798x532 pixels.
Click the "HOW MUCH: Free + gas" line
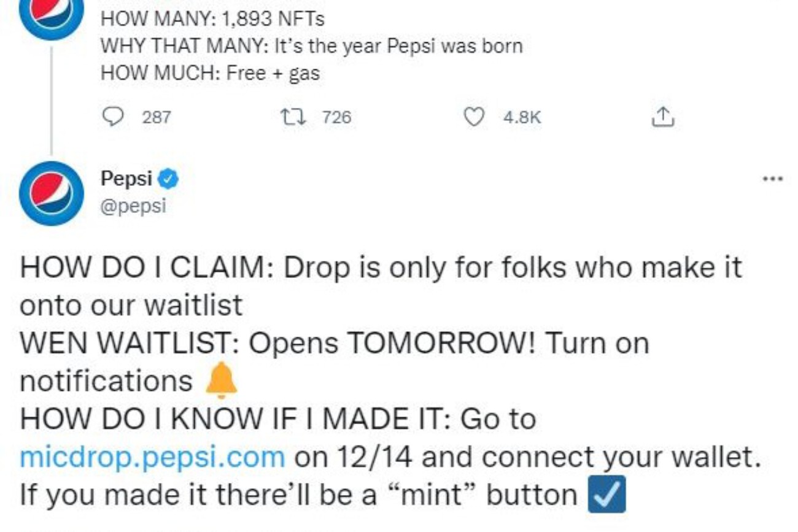point(210,74)
